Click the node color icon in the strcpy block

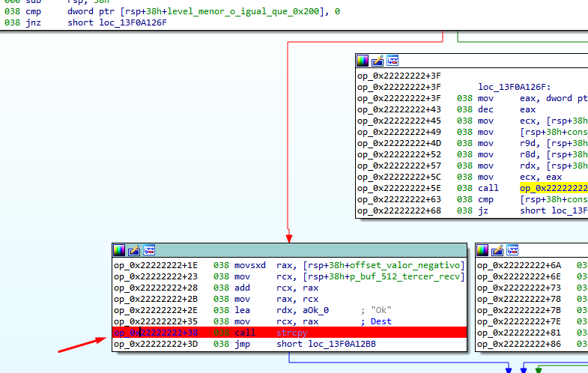pos(120,250)
